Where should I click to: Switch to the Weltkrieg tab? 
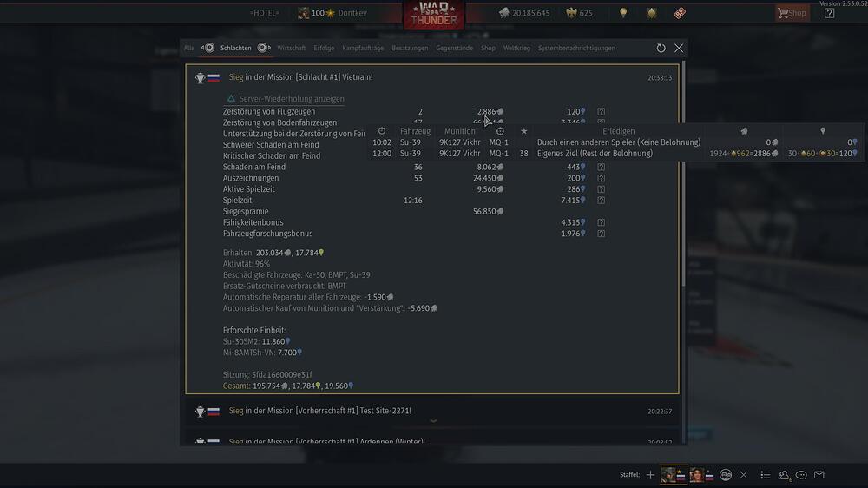coord(516,48)
